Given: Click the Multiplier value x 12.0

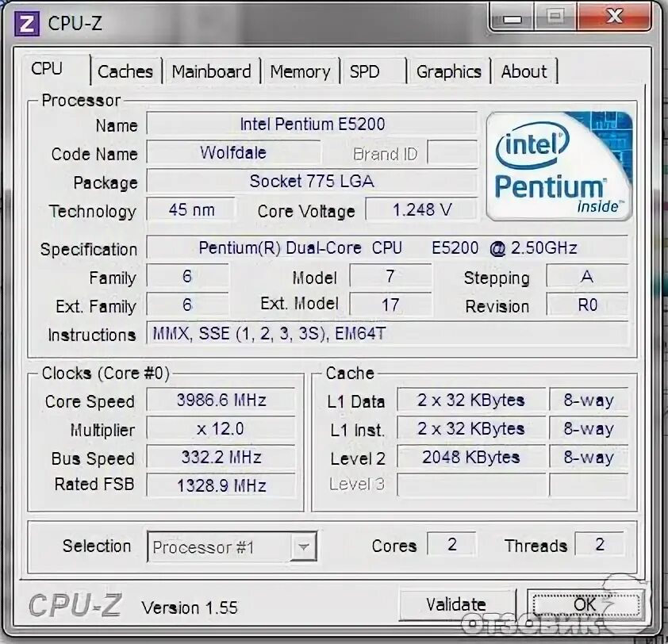Looking at the screenshot, I should click(x=221, y=428).
